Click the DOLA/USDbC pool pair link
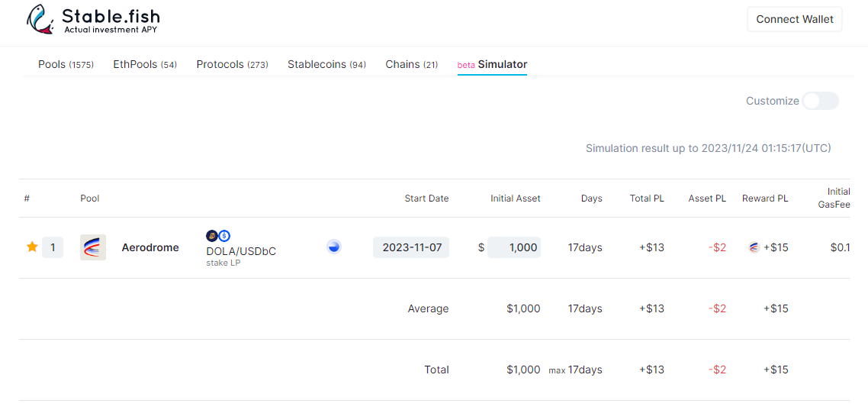This screenshot has width=868, height=410. tap(241, 251)
